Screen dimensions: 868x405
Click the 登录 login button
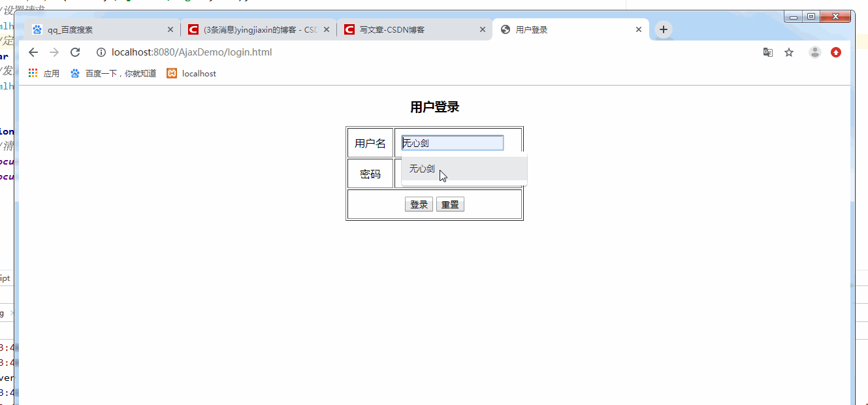click(419, 204)
